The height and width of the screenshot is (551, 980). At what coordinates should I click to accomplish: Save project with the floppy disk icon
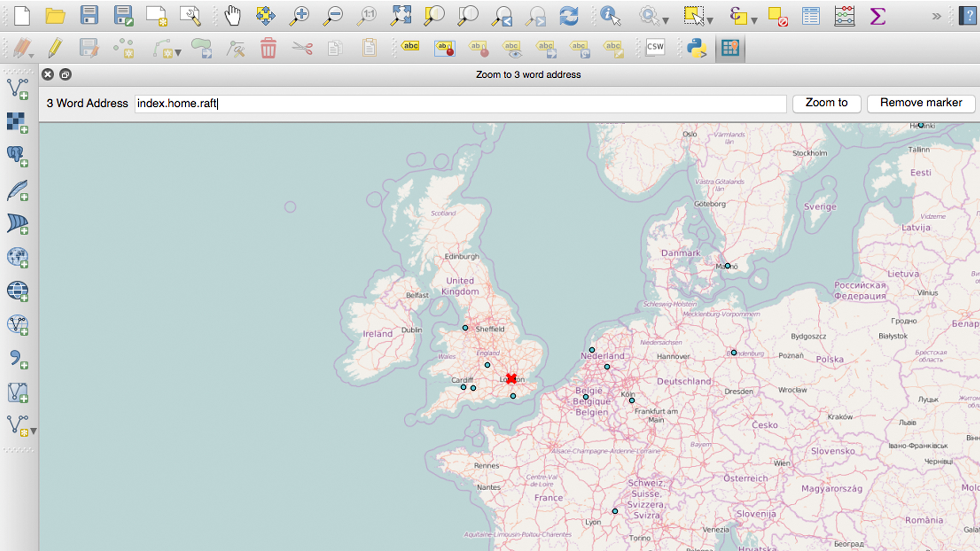[x=89, y=15]
